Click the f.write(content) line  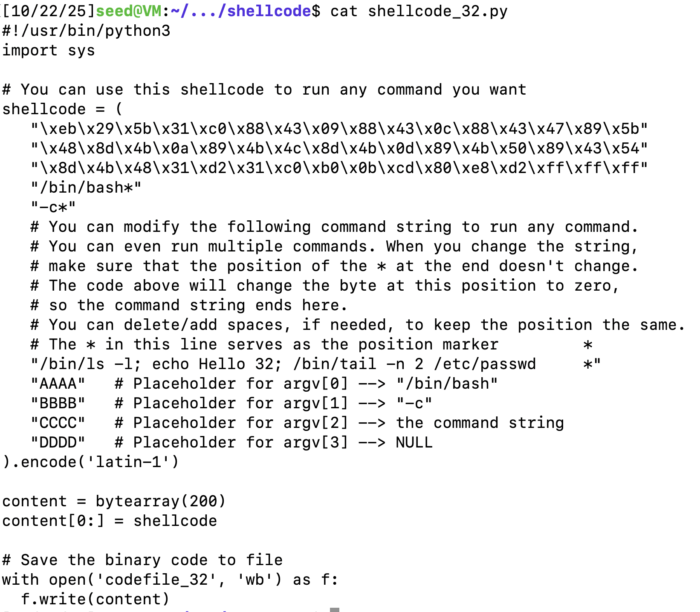pos(95,599)
